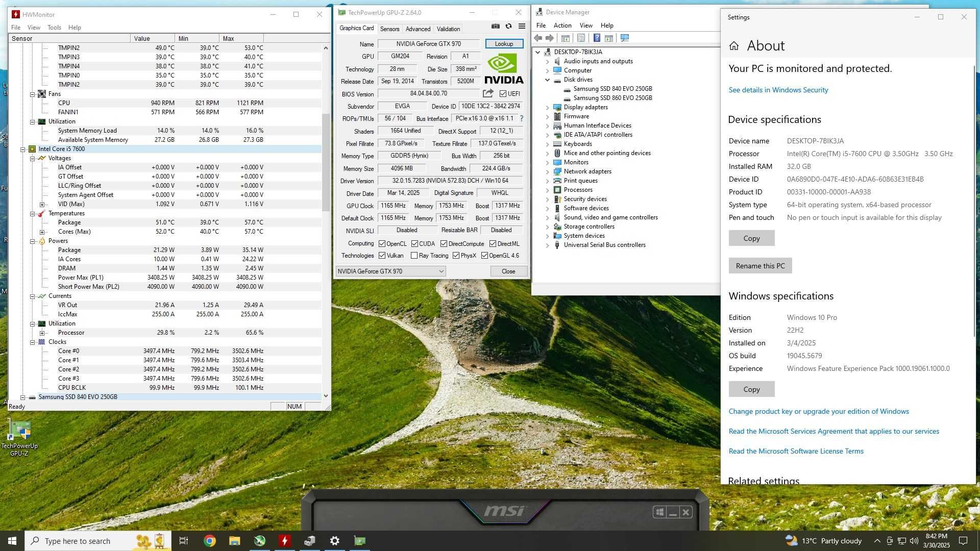Click the Bus Interface question mark icon
This screenshot has height=551, width=980.
click(521, 118)
